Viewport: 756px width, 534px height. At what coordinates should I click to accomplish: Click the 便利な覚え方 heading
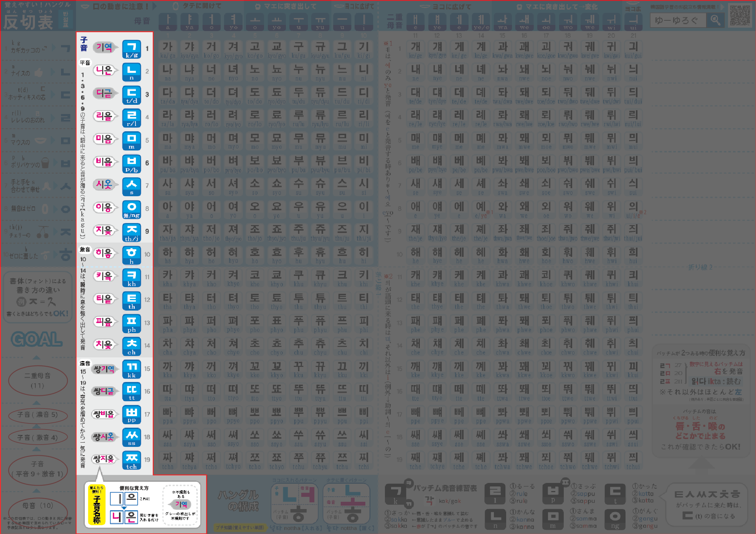(134, 488)
